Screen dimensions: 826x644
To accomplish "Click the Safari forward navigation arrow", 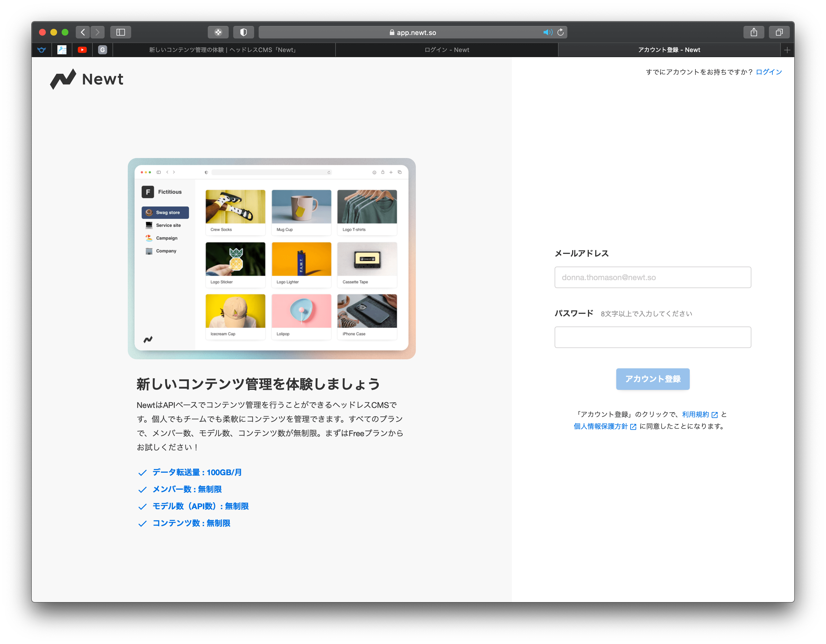I will [x=97, y=32].
